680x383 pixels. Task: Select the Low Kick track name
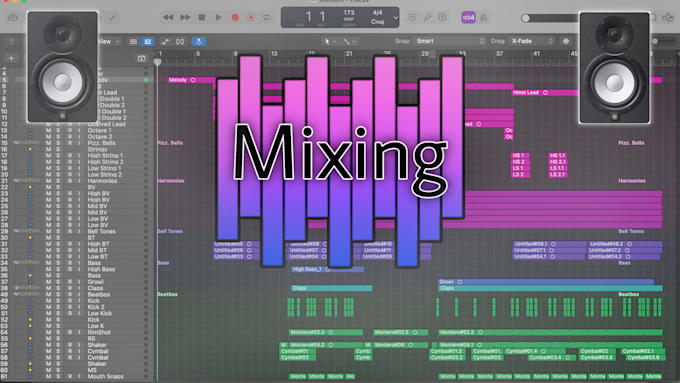(x=100, y=313)
